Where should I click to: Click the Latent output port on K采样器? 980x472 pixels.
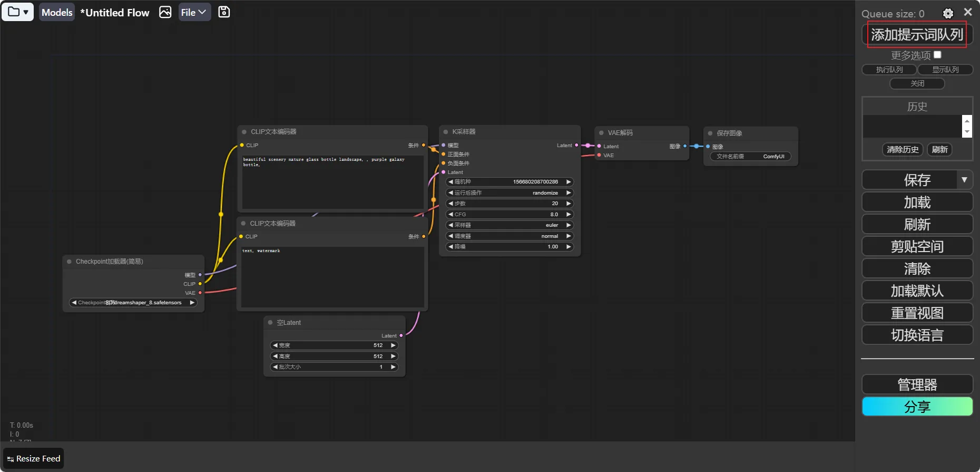[x=576, y=145]
